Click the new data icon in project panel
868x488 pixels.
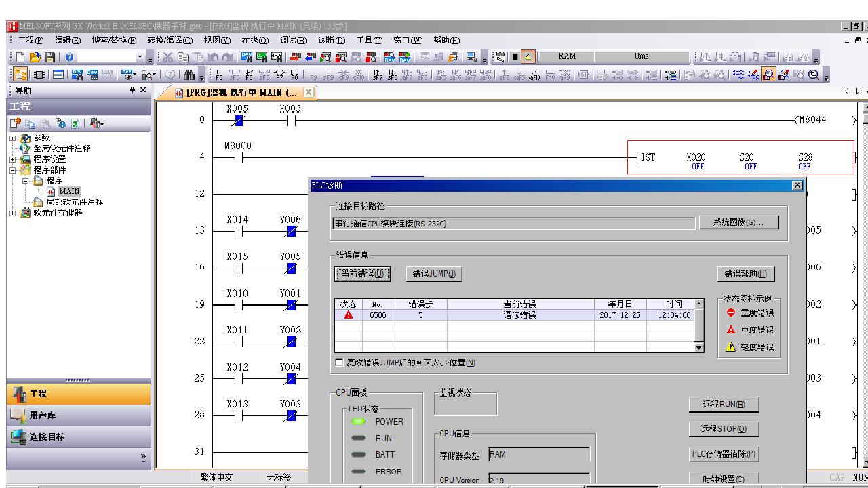16,123
